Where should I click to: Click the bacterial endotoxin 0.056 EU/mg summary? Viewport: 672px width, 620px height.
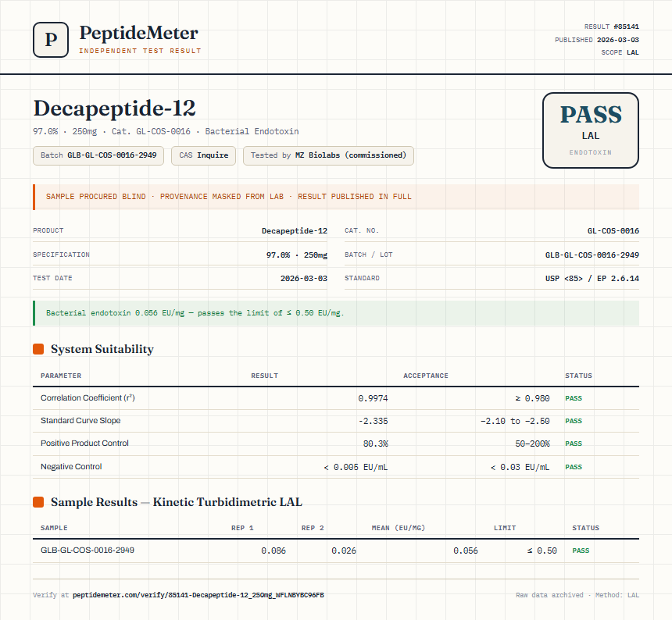click(x=336, y=313)
